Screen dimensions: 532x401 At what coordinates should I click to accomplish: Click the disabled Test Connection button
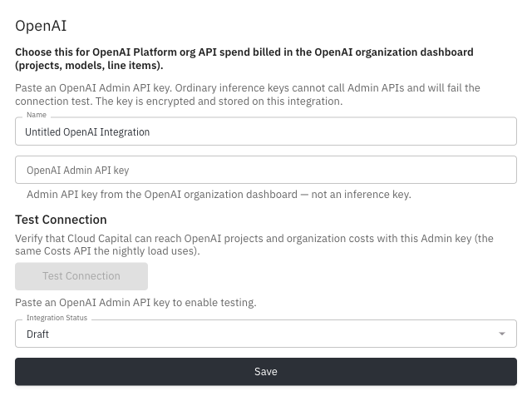[x=81, y=276]
